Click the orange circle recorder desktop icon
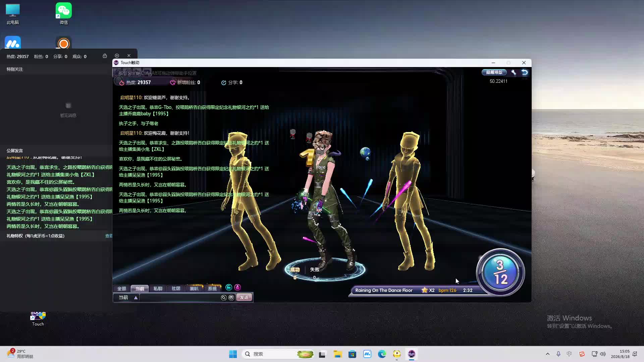This screenshot has height=362, width=644. pyautogui.click(x=64, y=43)
